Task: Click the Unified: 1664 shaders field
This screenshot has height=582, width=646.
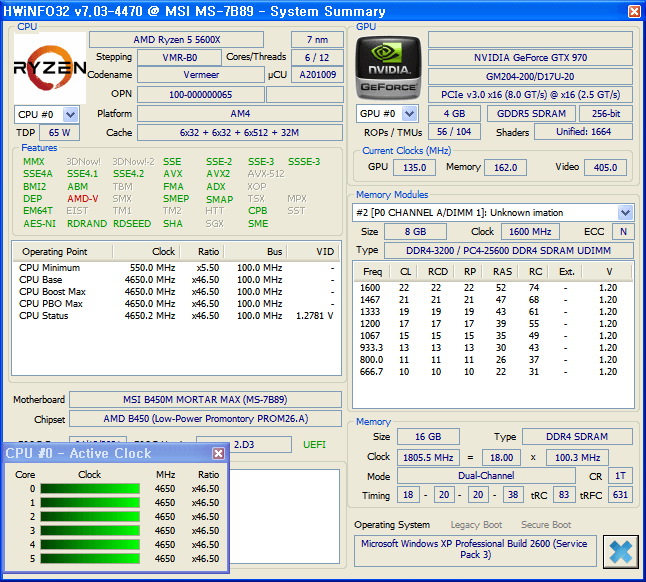Action: point(583,132)
